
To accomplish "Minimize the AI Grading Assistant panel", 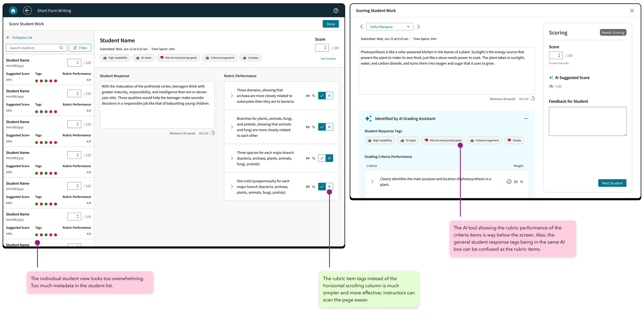I will click(x=526, y=119).
